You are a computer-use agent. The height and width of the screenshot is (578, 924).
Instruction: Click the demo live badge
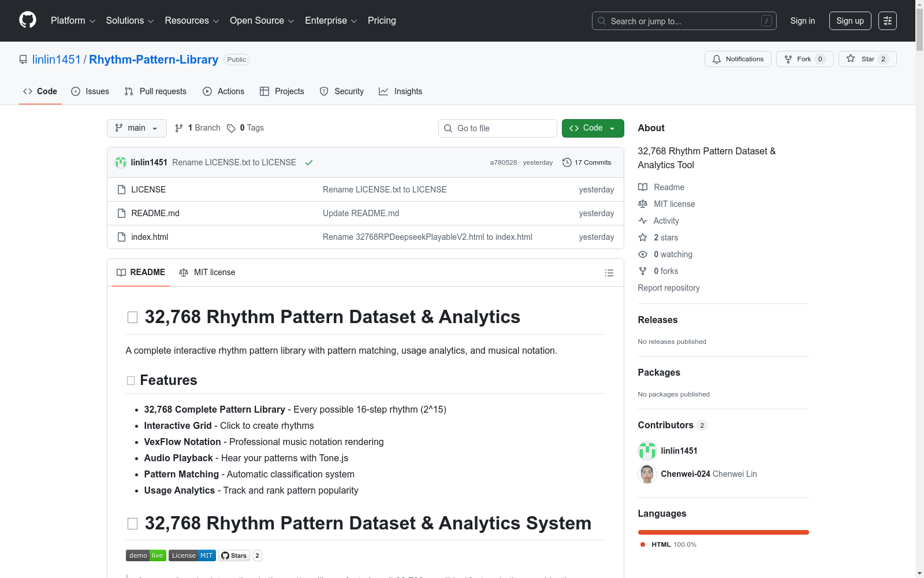(x=146, y=555)
